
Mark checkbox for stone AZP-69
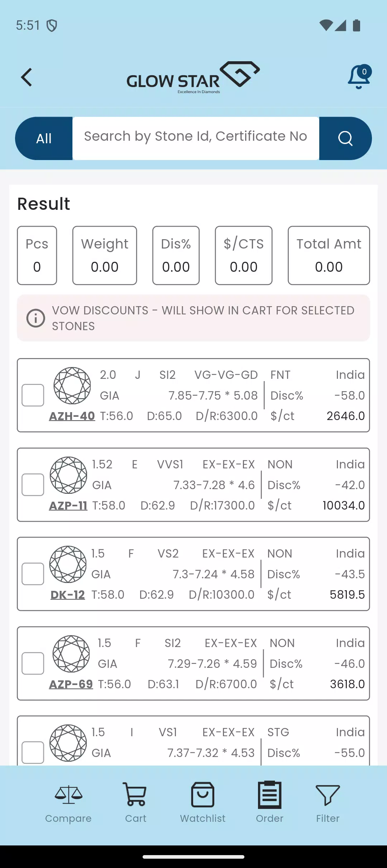pos(33,664)
